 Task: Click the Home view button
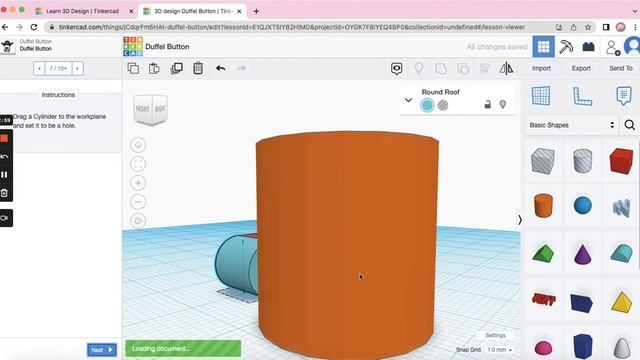tap(138, 145)
